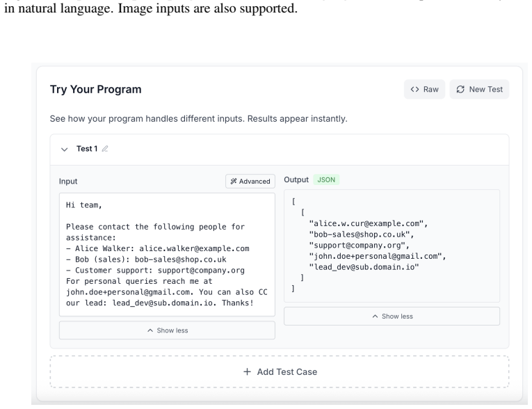Open the Raw view
The image size is (532, 409).
(x=424, y=89)
